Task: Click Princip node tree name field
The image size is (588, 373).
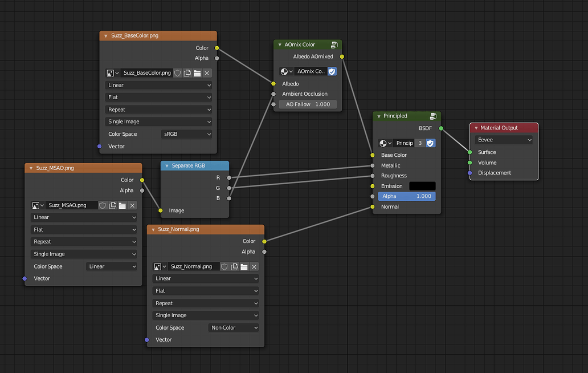Action: (x=404, y=143)
